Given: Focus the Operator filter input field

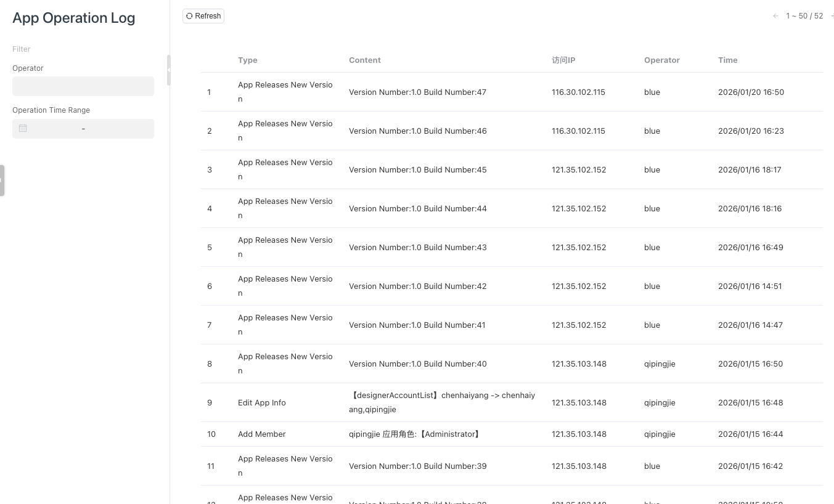Looking at the screenshot, I should click(83, 86).
